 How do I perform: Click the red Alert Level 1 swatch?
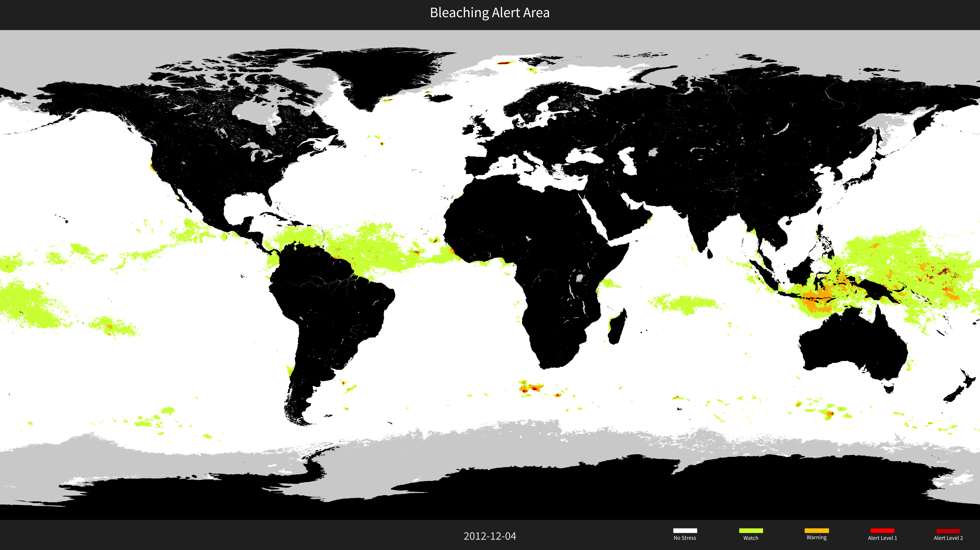[x=882, y=531]
